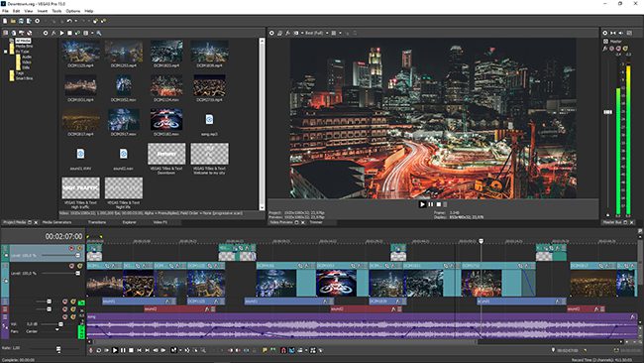
Task: Click the search magnifier in Project Media toolbar
Action: coord(99,33)
